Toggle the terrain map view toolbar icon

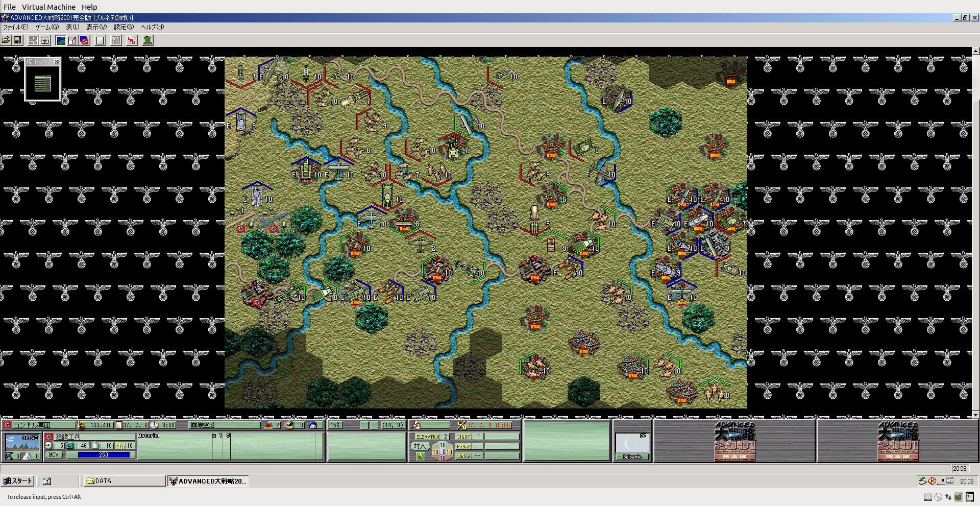pos(61,40)
